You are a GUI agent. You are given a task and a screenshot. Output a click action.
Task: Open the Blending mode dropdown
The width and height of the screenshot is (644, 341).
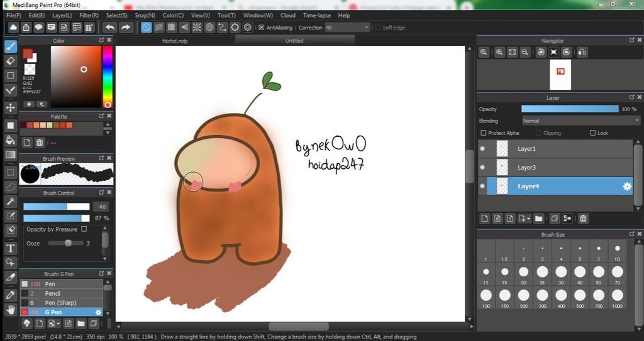coord(580,121)
